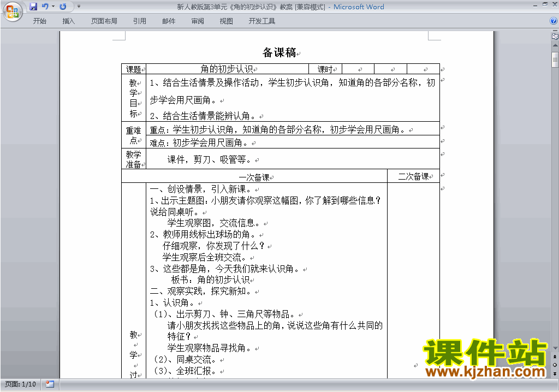The width and height of the screenshot is (559, 392).
Task: Click the 学生观察后全班交流 line
Action: pos(204,257)
